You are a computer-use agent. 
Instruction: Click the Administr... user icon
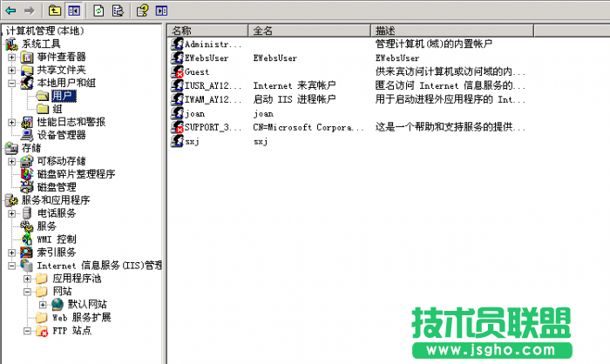178,44
